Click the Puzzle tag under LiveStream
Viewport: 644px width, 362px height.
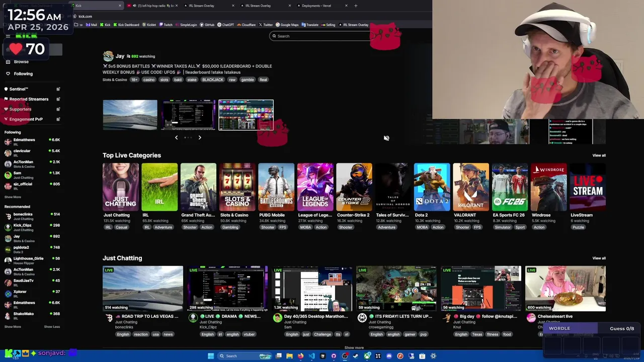(578, 227)
